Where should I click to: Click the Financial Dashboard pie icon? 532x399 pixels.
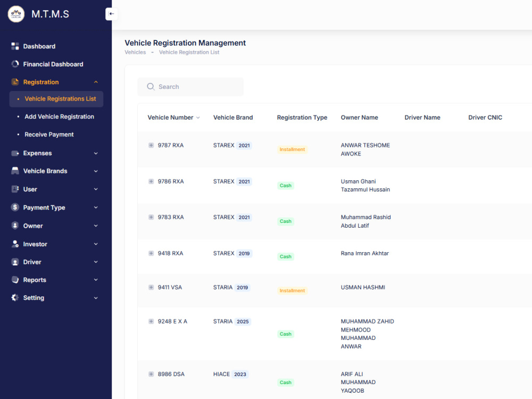15,64
